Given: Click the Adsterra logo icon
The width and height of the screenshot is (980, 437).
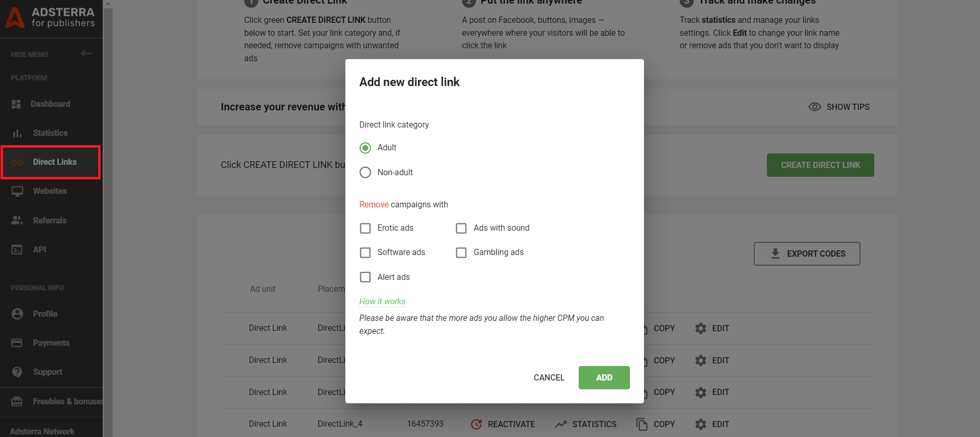Looking at the screenshot, I should coord(15,17).
